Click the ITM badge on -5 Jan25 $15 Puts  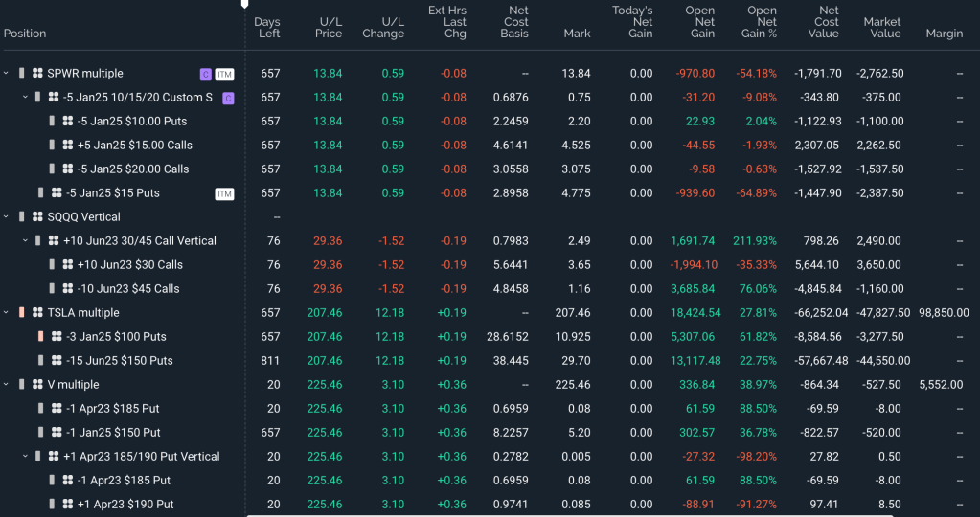click(x=224, y=193)
